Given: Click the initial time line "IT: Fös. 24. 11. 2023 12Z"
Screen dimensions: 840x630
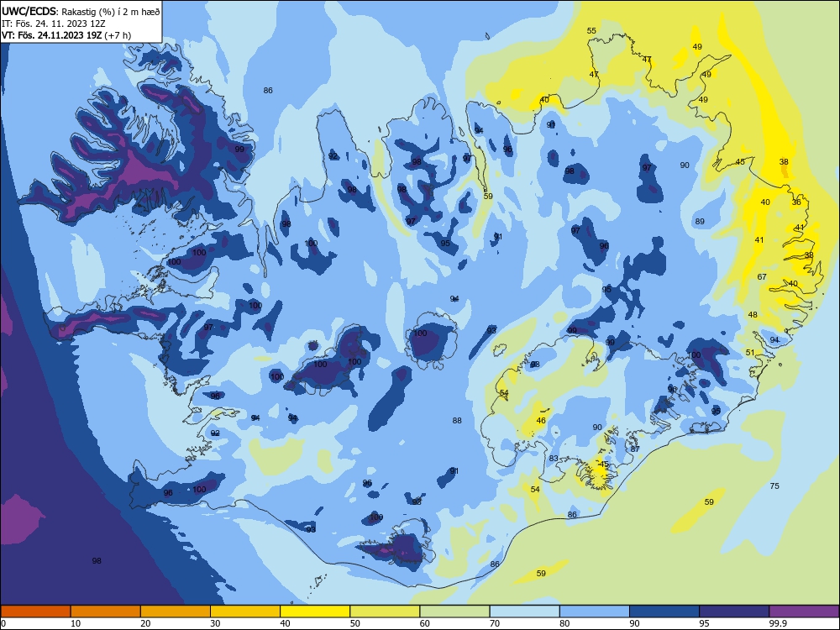Looking at the screenshot, I should (x=53, y=24).
